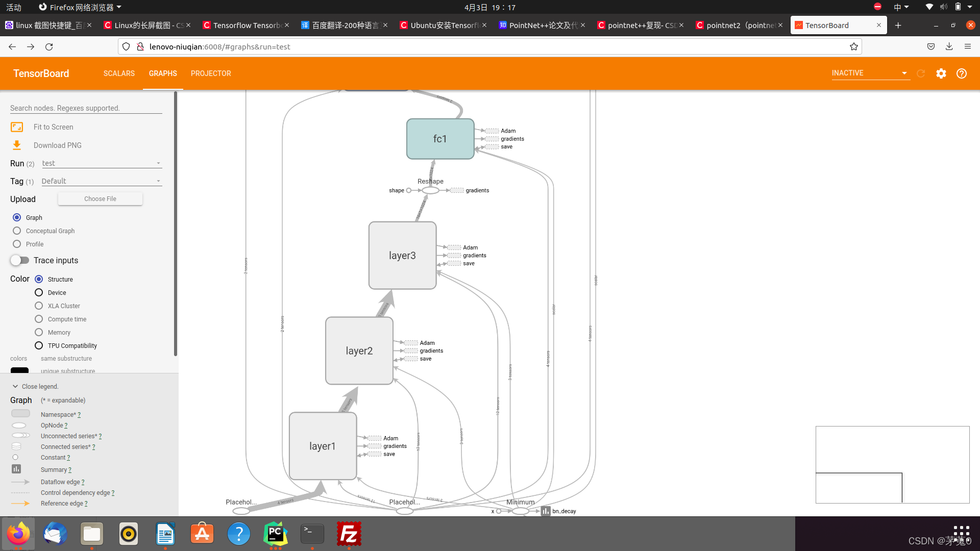Choose Compute time color mode

pos(39,319)
